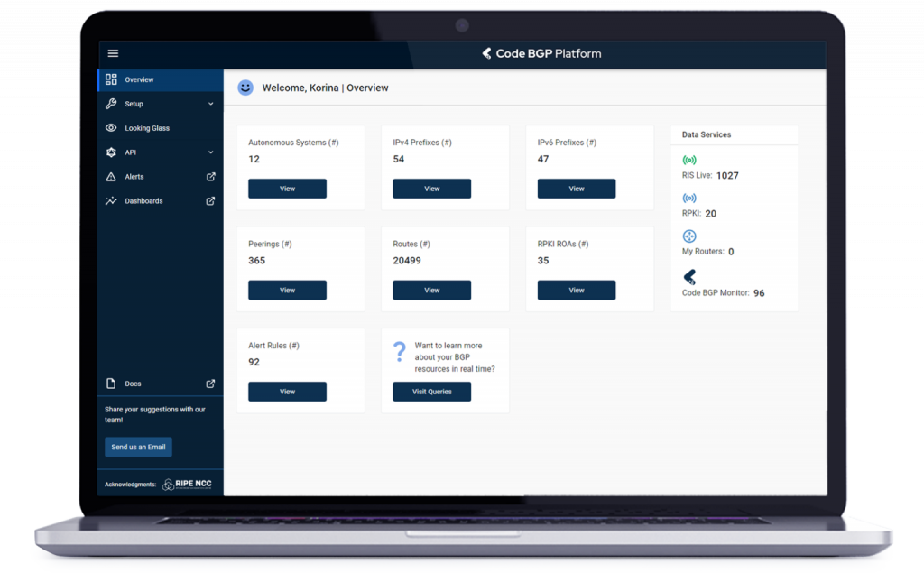Click Alert Rules count 92
This screenshot has width=924, height=573.
[254, 362]
